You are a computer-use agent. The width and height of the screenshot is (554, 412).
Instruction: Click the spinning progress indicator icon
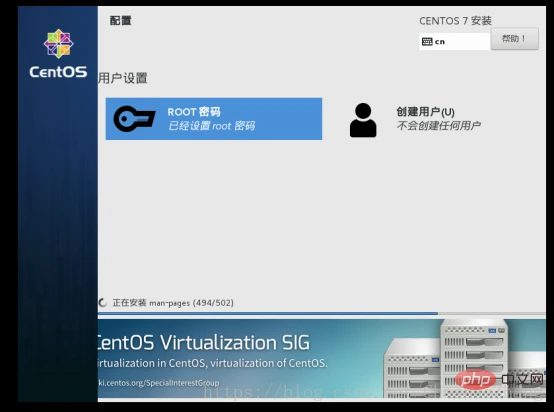pyautogui.click(x=103, y=302)
